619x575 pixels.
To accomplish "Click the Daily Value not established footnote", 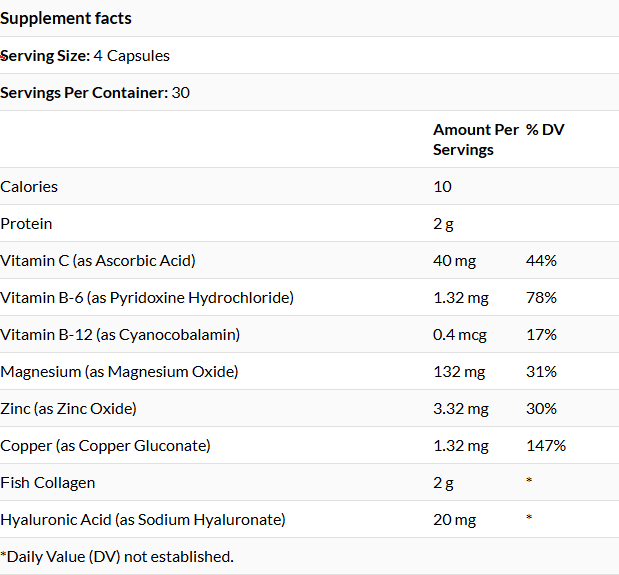I will pyautogui.click(x=117, y=557).
